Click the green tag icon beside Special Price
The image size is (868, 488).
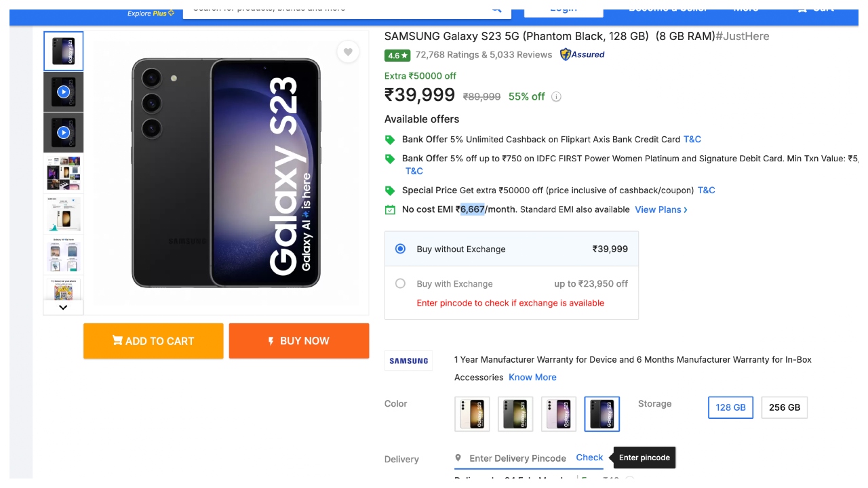tap(390, 190)
